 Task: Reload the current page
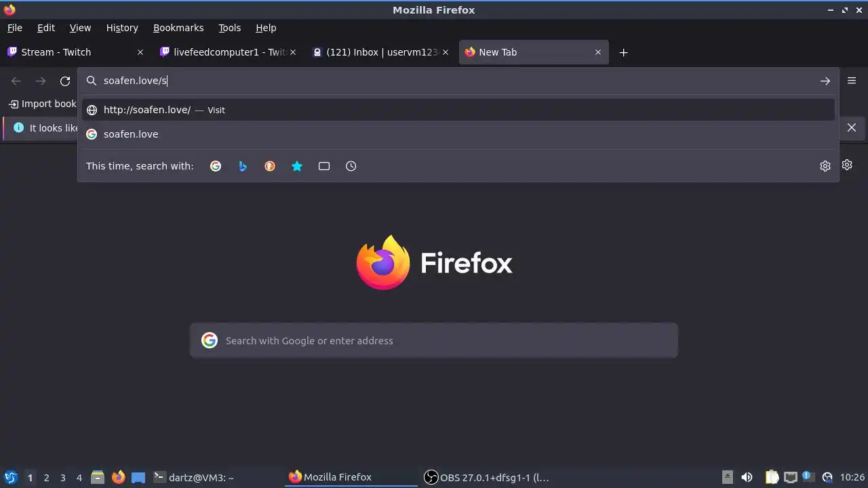coord(65,81)
